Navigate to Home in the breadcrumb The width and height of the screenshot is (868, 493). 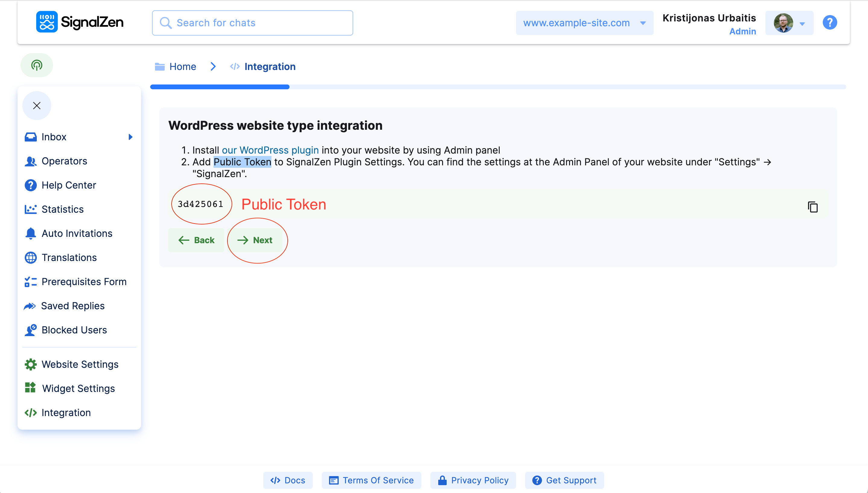[x=182, y=67]
